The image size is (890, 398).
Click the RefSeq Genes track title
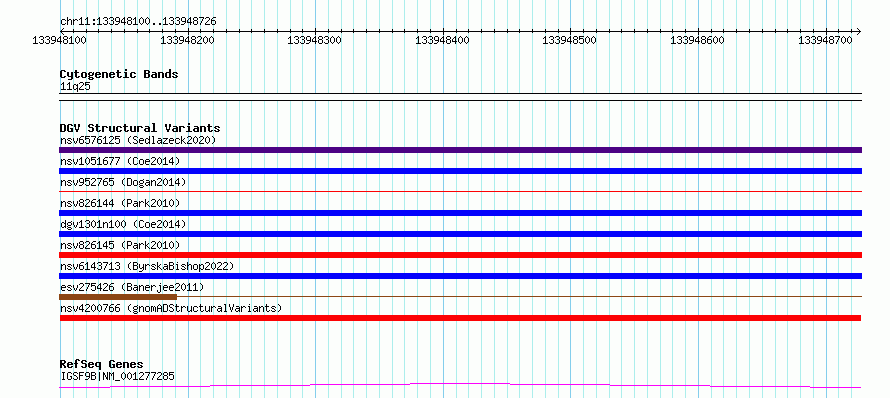(102, 364)
